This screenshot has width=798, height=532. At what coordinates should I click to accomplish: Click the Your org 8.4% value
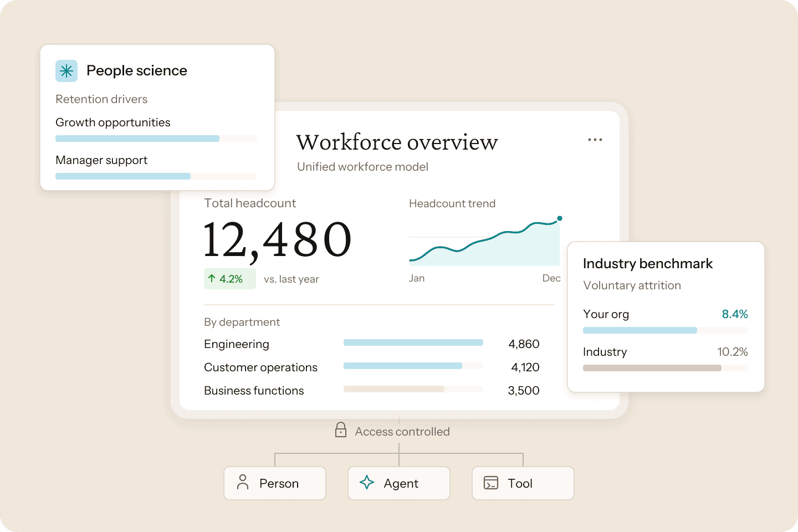735,314
